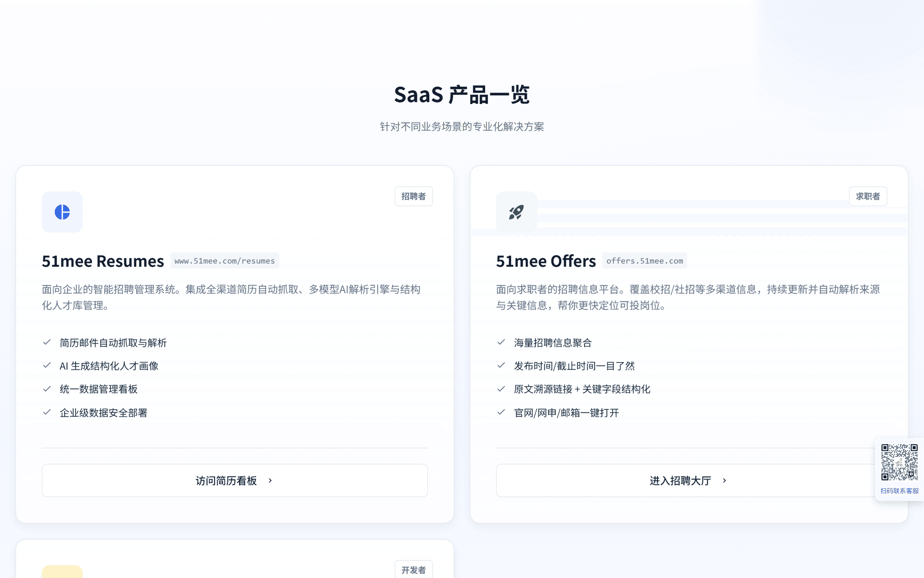Screen dimensions: 924x578
Task: Click the 企业级数据安全部署 feature text
Action: 103,413
